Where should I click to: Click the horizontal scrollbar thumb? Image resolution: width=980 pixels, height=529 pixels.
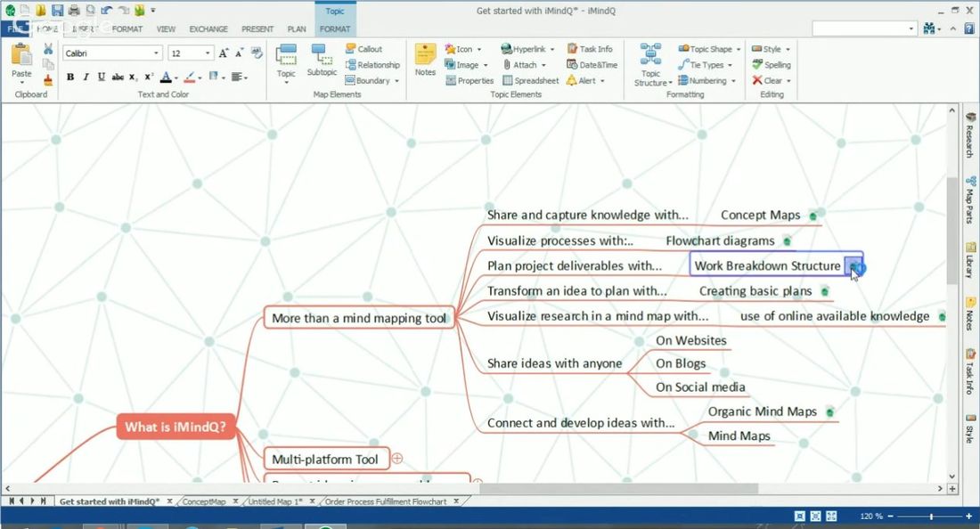pyautogui.click(x=619, y=488)
